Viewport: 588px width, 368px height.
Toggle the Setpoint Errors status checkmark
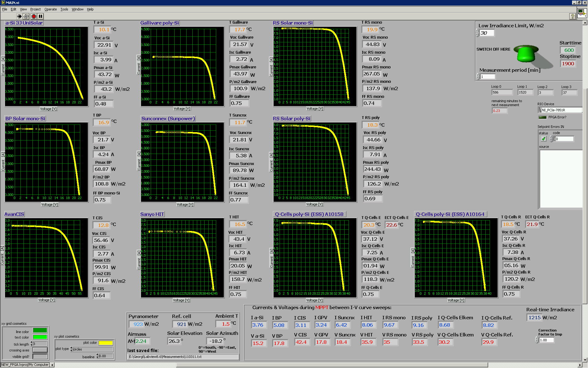(543, 139)
